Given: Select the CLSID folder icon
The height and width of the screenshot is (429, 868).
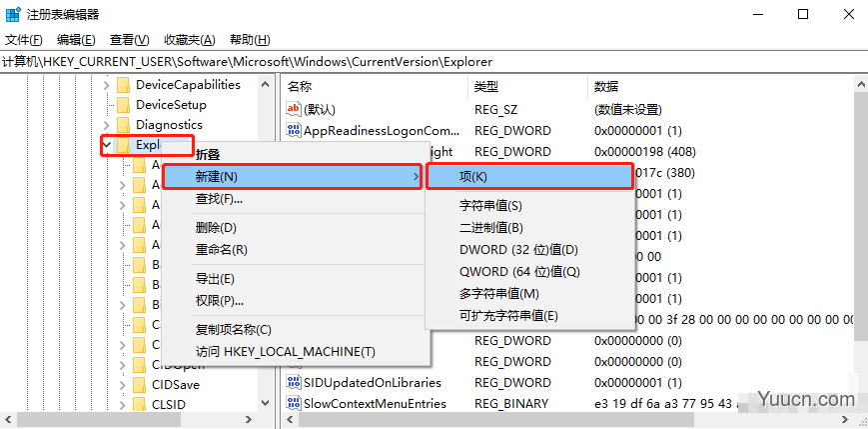Looking at the screenshot, I should (139, 404).
